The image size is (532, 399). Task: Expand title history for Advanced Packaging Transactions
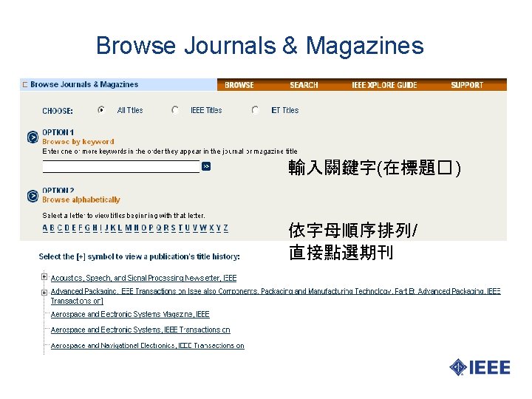pyautogui.click(x=44, y=292)
